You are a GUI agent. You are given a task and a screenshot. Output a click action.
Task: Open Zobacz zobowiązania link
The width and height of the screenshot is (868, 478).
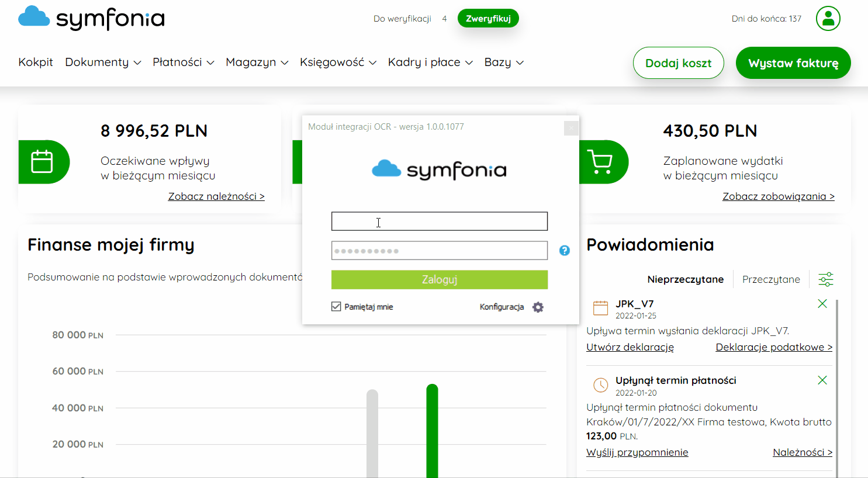[779, 196]
